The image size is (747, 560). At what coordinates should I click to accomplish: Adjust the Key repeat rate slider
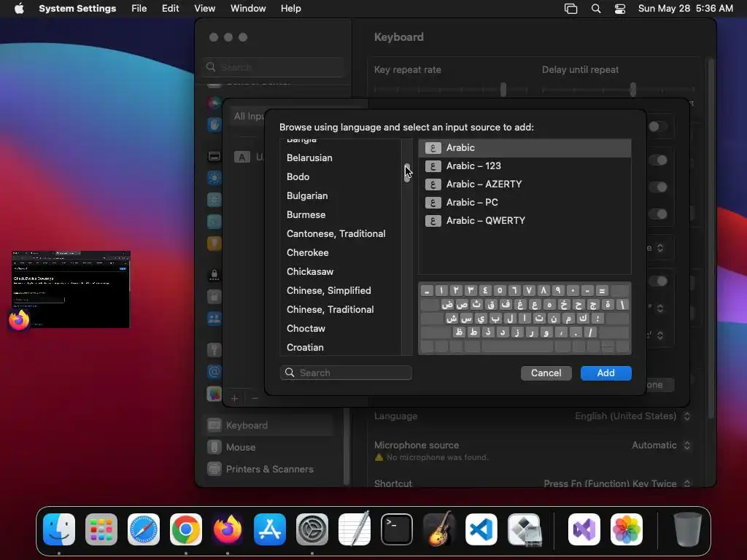pos(503,89)
